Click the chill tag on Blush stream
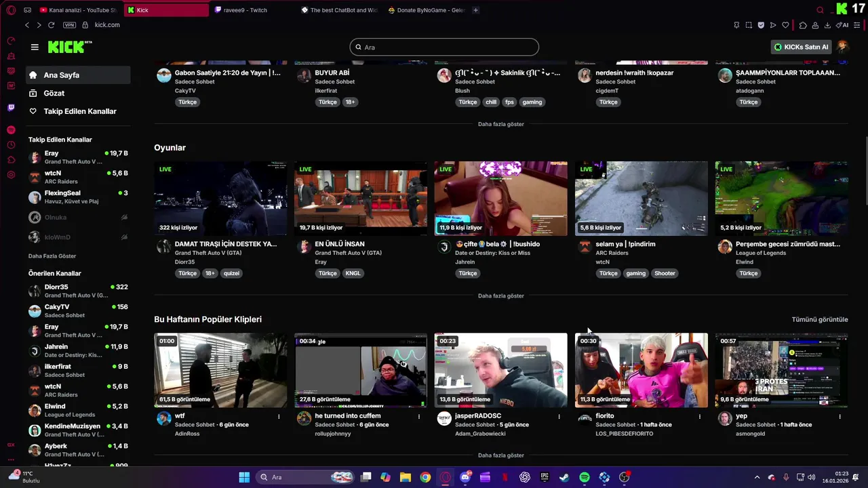868x488 pixels. point(491,102)
